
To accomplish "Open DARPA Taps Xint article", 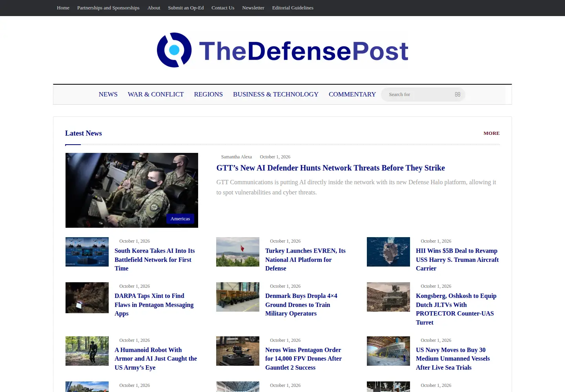I will (154, 305).
